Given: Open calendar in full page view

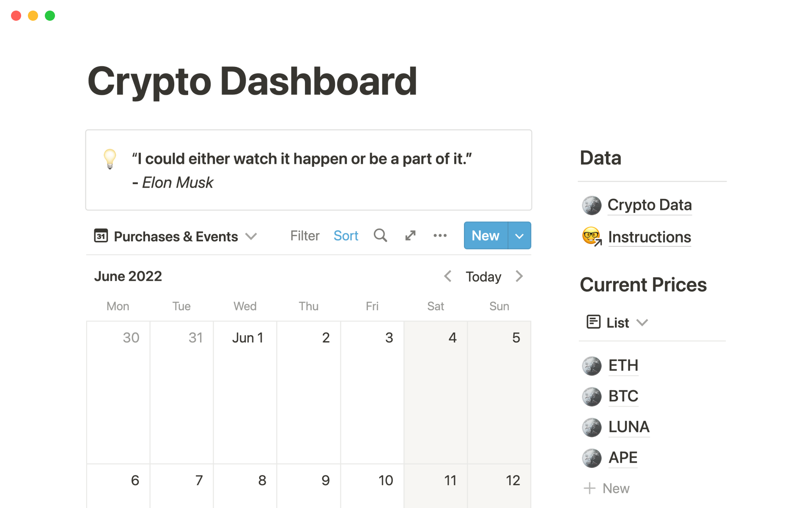Looking at the screenshot, I should pyautogui.click(x=410, y=235).
